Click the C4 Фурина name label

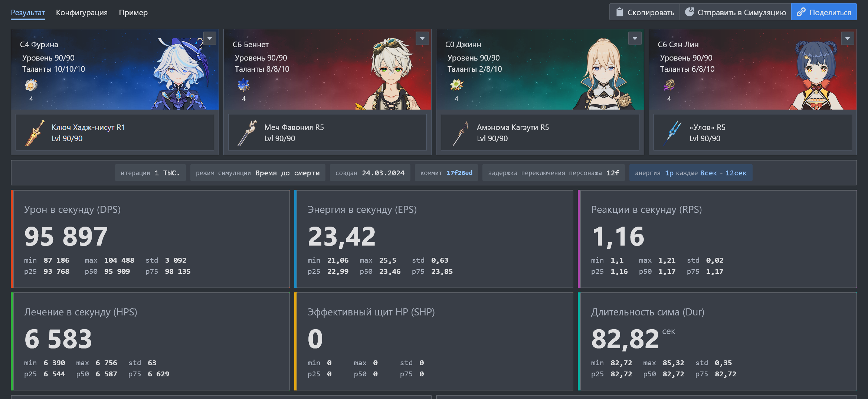click(x=39, y=45)
